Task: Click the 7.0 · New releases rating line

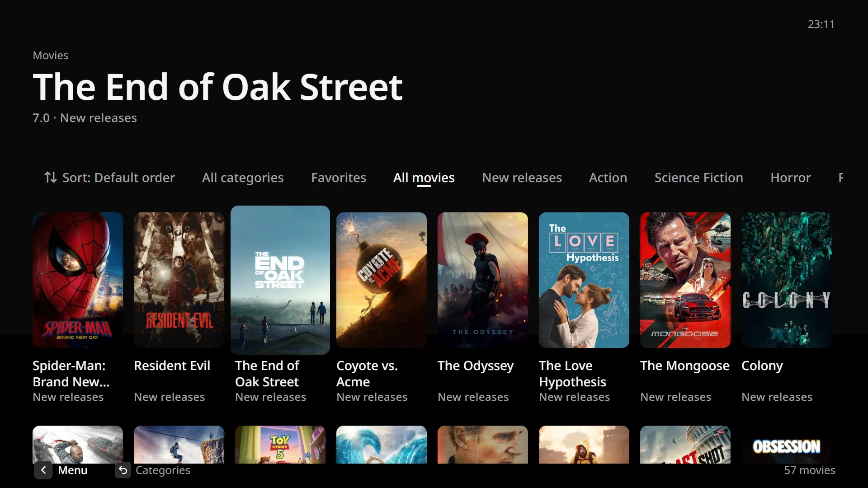Action: (85, 118)
